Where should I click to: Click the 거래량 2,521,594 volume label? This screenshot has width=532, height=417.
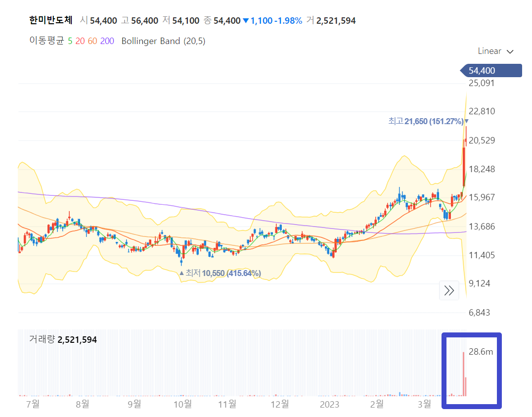click(63, 339)
